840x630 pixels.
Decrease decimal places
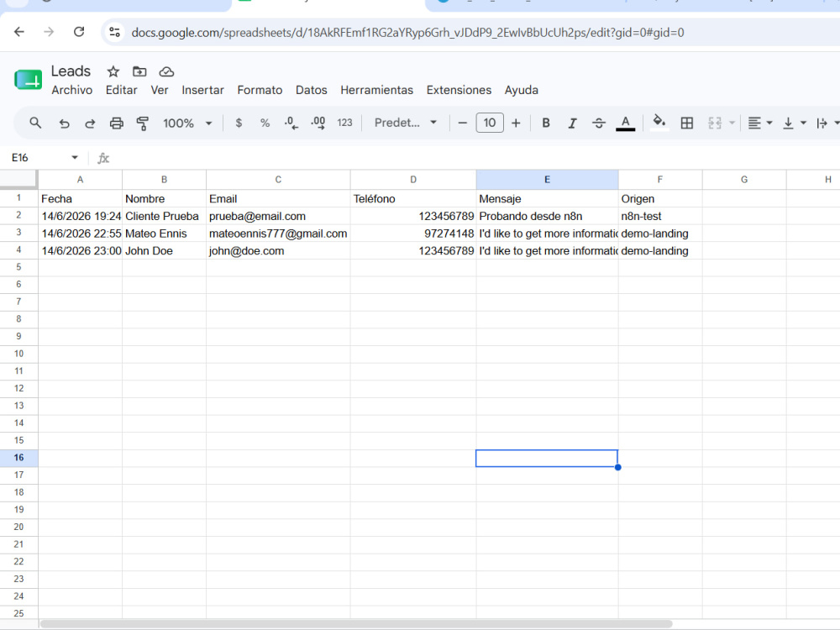pos(291,123)
